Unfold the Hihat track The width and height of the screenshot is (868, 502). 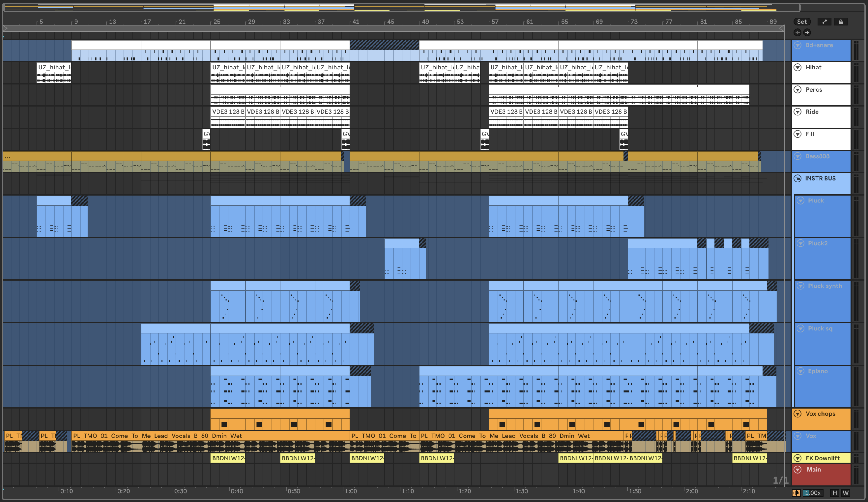pos(798,68)
